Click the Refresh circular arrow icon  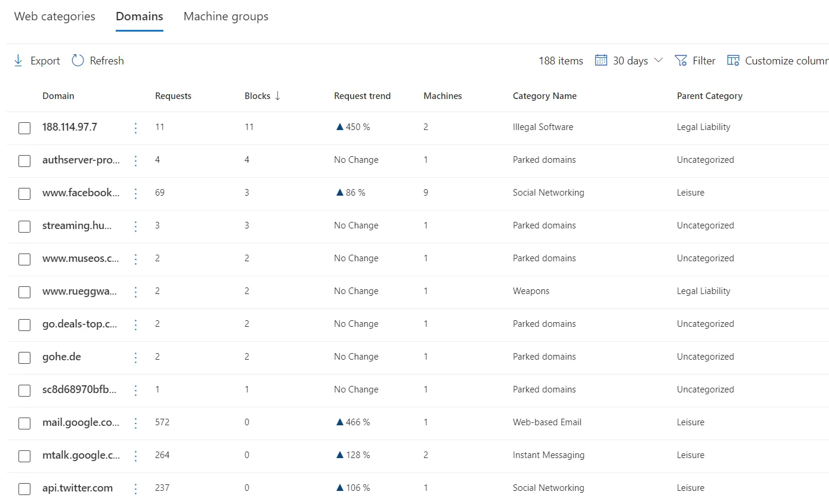(x=78, y=60)
